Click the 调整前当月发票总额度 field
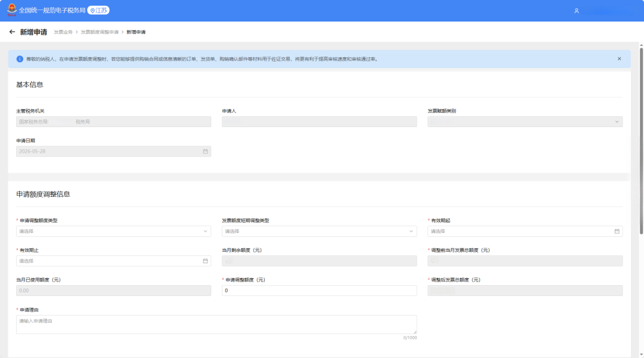Viewport: 644px width, 358px height. (525, 261)
